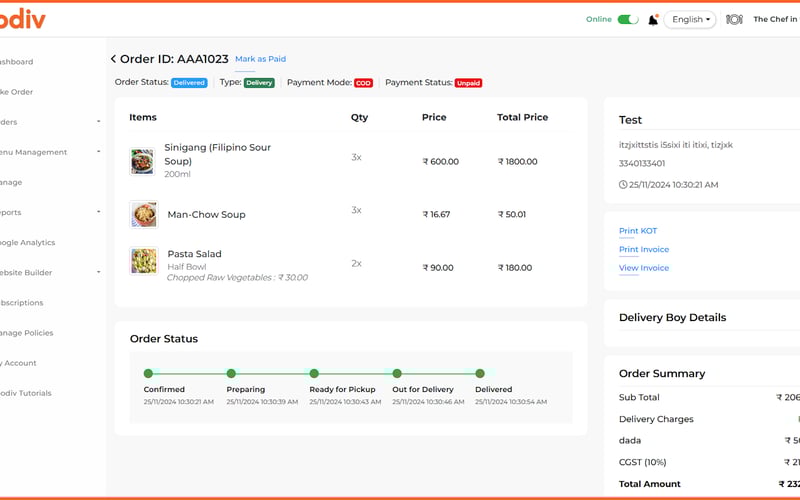Open Subscriptions in the sidebar

(21, 303)
